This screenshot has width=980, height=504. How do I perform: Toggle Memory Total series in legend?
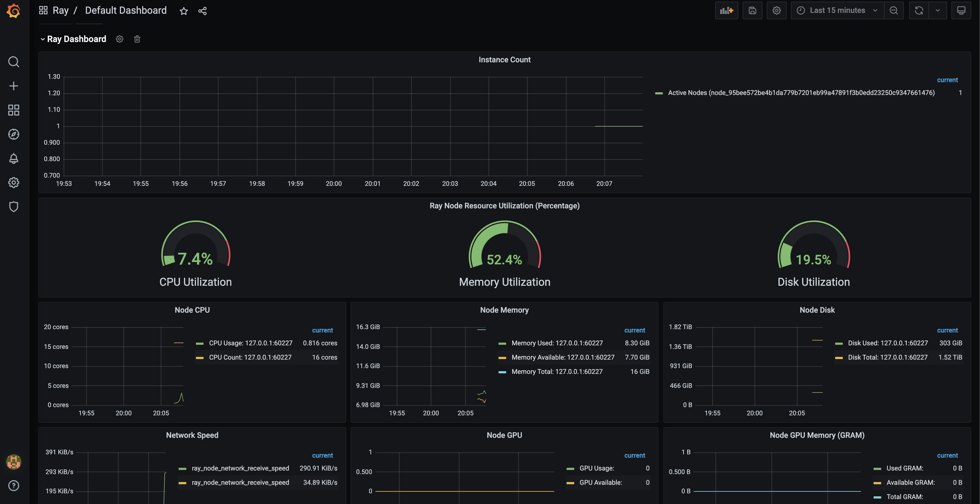(557, 371)
